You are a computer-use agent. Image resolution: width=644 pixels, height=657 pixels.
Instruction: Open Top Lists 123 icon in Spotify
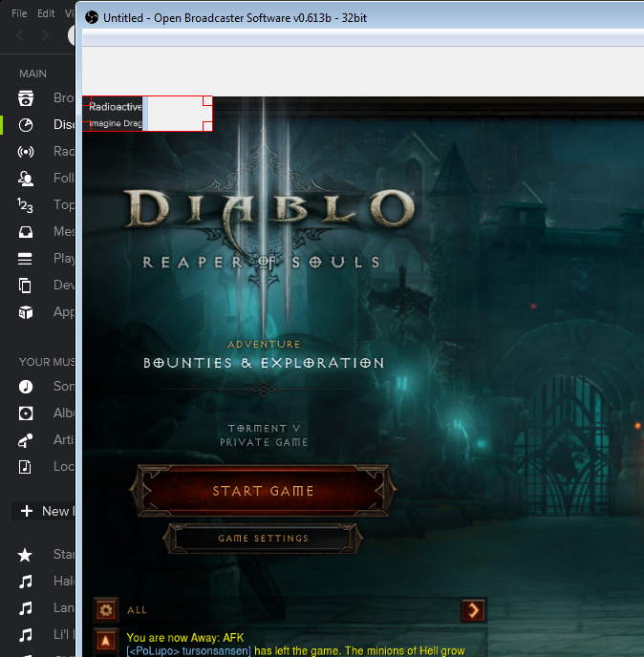pos(25,205)
